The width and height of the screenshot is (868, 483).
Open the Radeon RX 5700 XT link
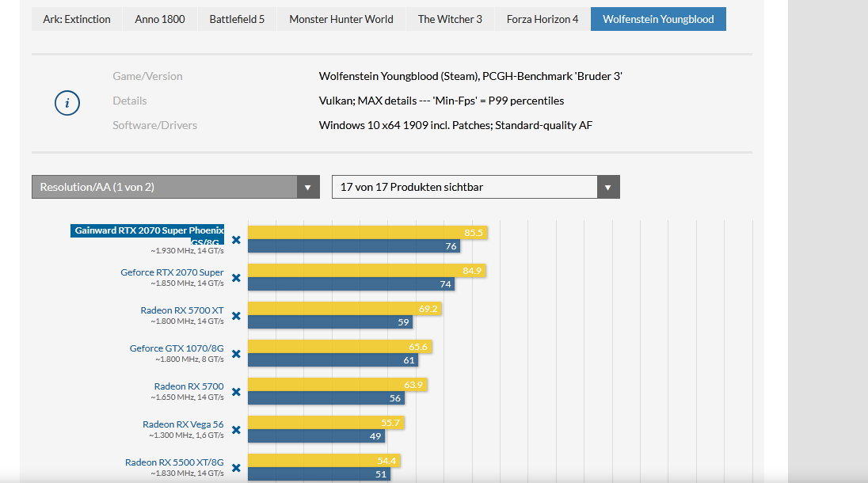pyautogui.click(x=182, y=310)
